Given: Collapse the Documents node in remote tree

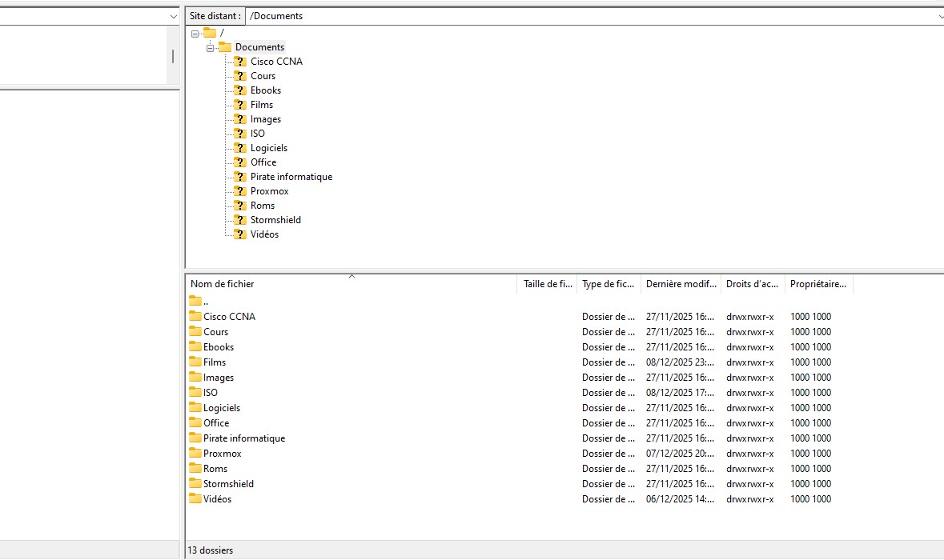Looking at the screenshot, I should click(x=210, y=47).
